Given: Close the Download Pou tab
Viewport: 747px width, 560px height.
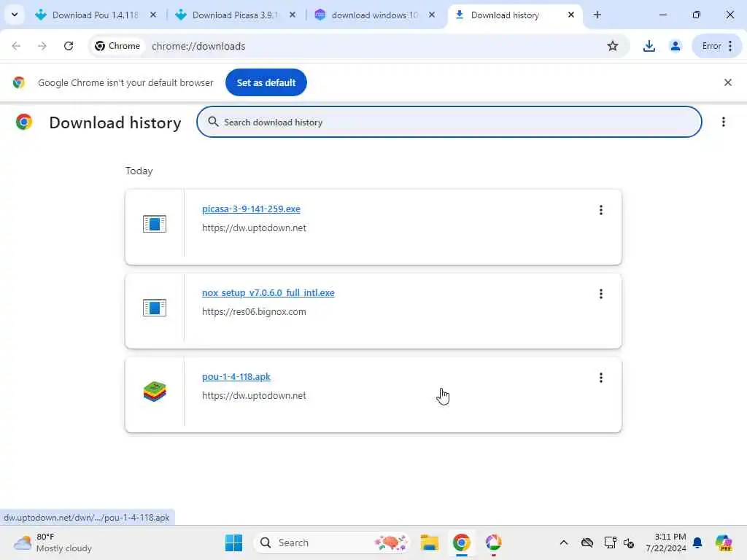Looking at the screenshot, I should coord(153,15).
